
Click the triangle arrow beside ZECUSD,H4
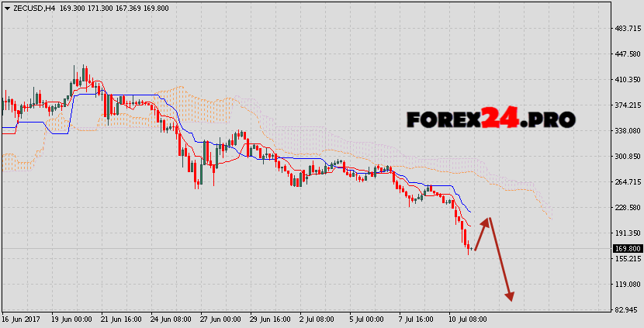(x=5, y=8)
